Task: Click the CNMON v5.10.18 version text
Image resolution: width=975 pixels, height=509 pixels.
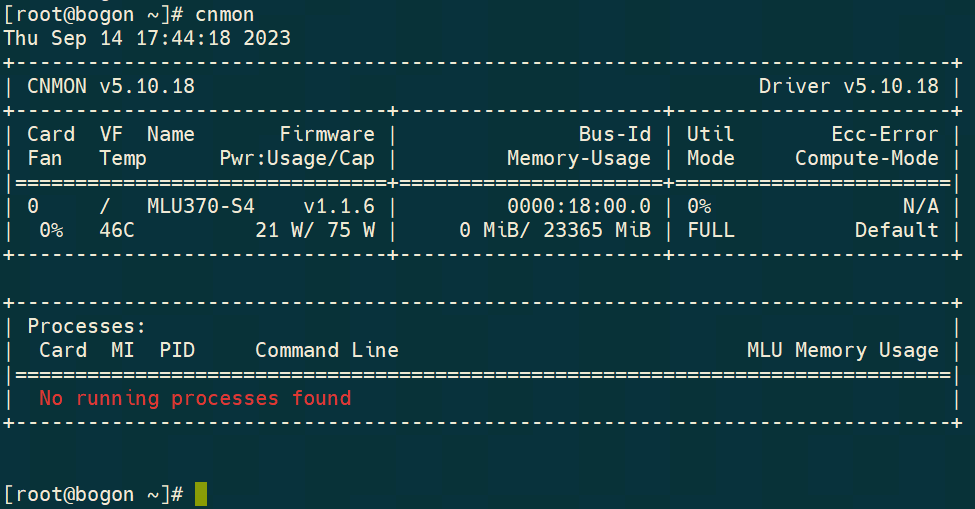Action: tap(111, 87)
